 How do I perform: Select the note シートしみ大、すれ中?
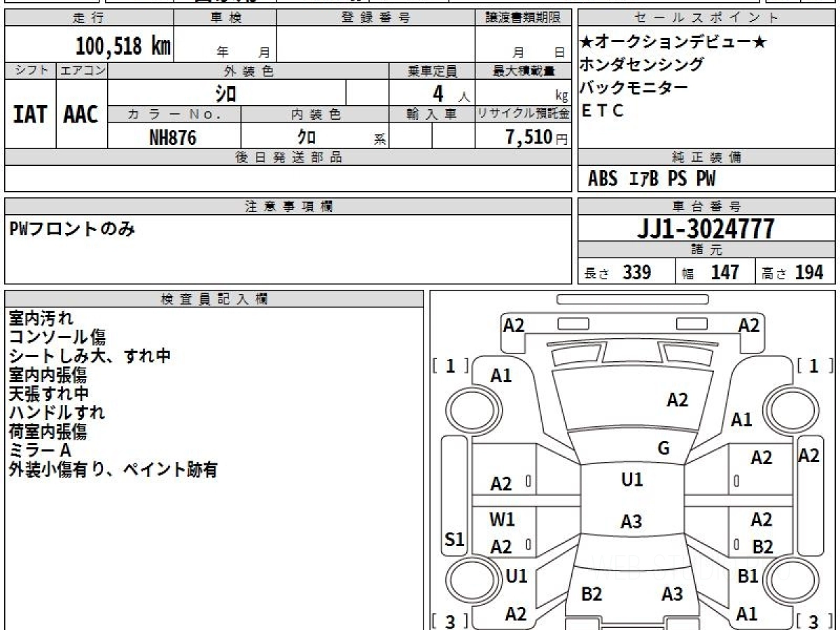pos(90,356)
